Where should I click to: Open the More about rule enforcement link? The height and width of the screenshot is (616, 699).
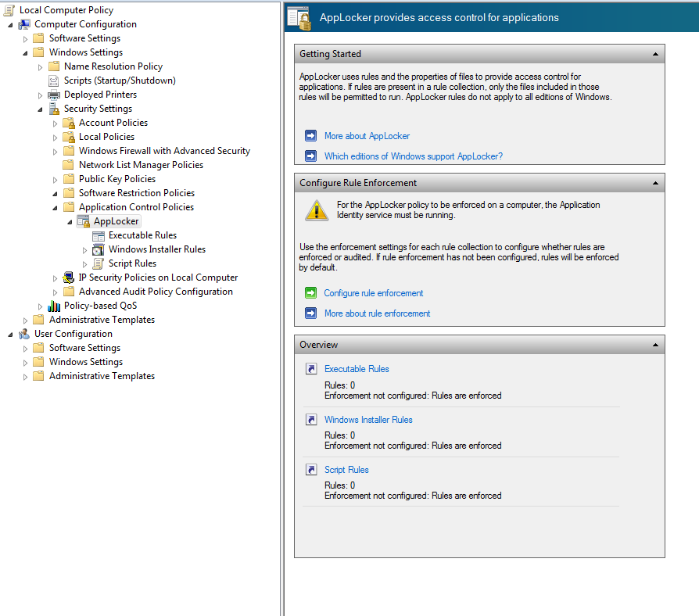[377, 313]
